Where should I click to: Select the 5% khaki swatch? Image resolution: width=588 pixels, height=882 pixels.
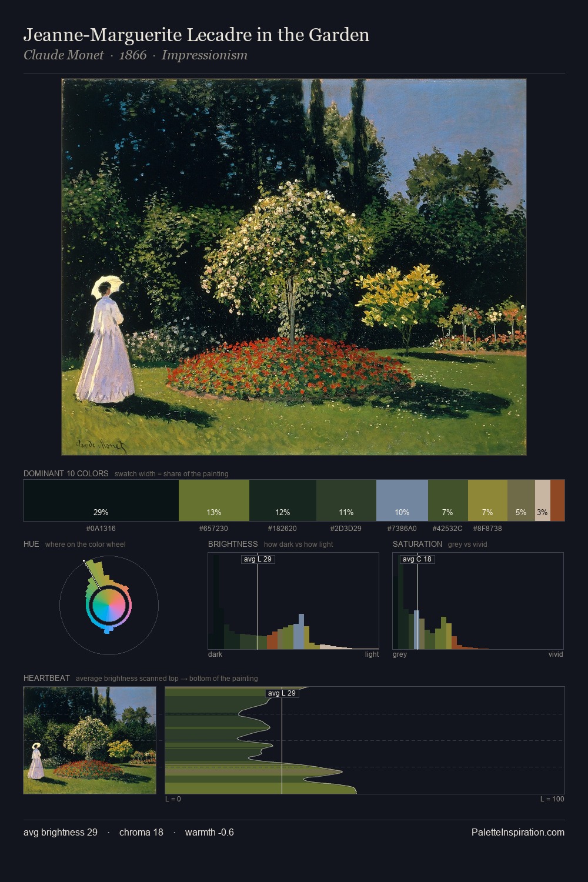[521, 500]
